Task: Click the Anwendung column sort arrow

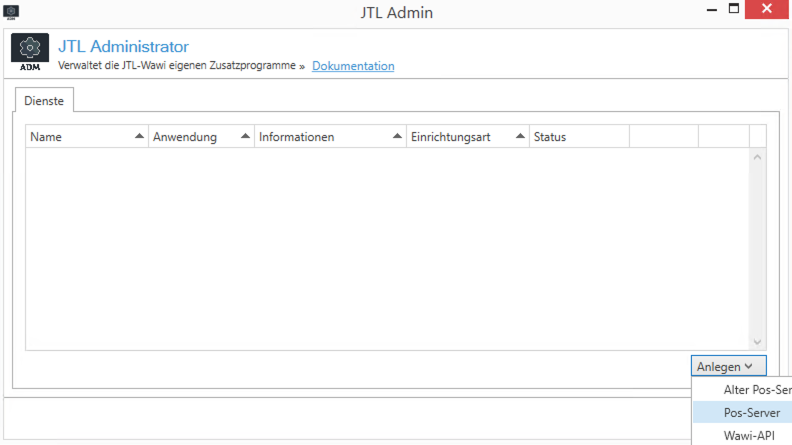Action: point(244,136)
